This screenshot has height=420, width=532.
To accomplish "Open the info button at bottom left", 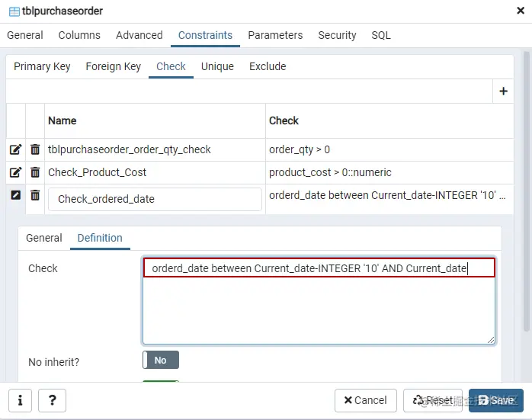I will tap(20, 400).
